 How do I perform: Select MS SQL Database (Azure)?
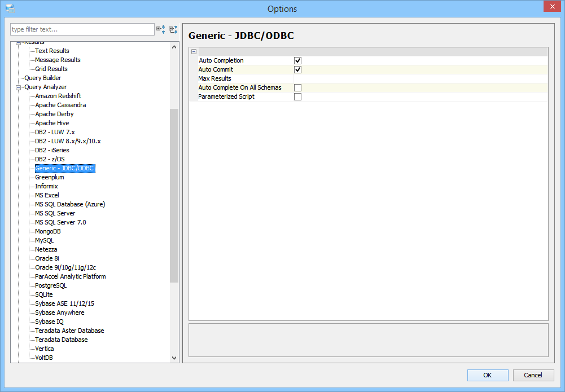[x=70, y=204]
